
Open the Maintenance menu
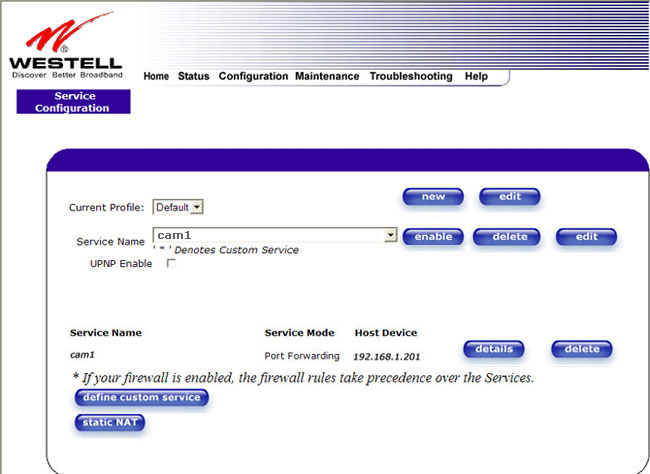pos(327,76)
